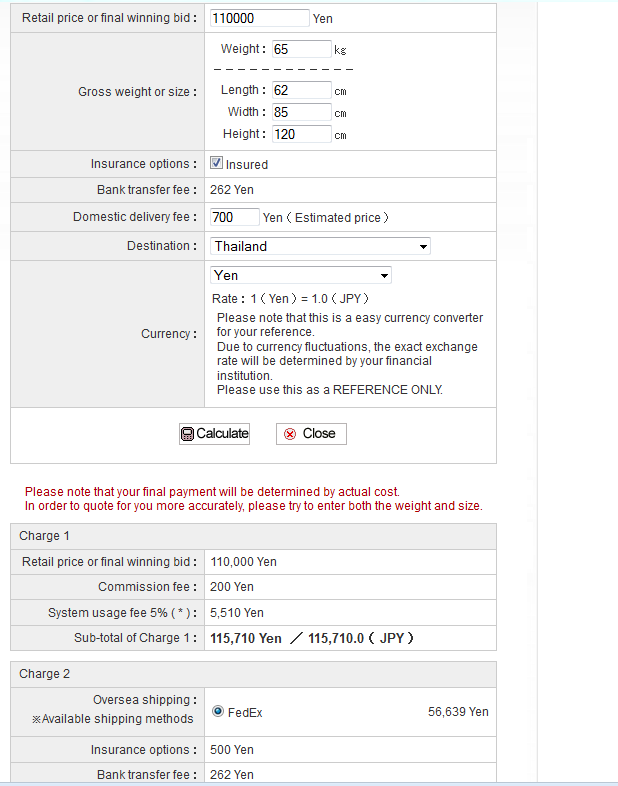Click the FedEx price 56,639 Yen
Viewport: 618px width, 786px height.
click(x=458, y=712)
